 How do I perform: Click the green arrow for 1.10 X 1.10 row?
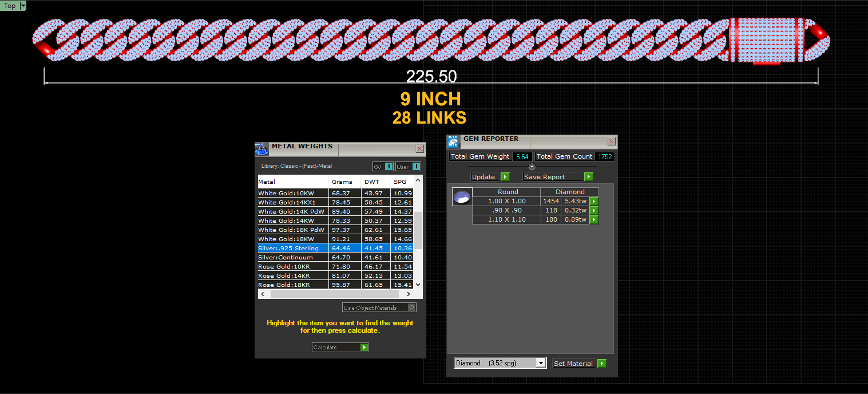point(594,220)
